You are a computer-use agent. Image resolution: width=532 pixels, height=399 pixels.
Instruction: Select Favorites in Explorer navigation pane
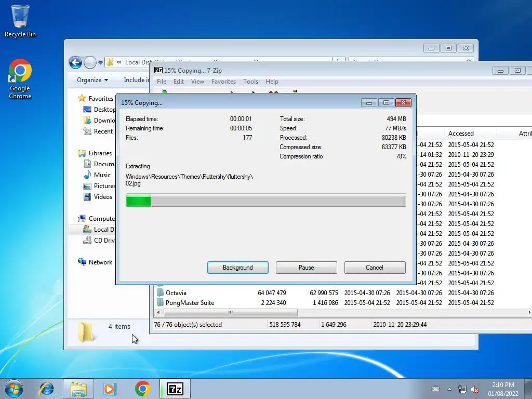click(x=101, y=98)
